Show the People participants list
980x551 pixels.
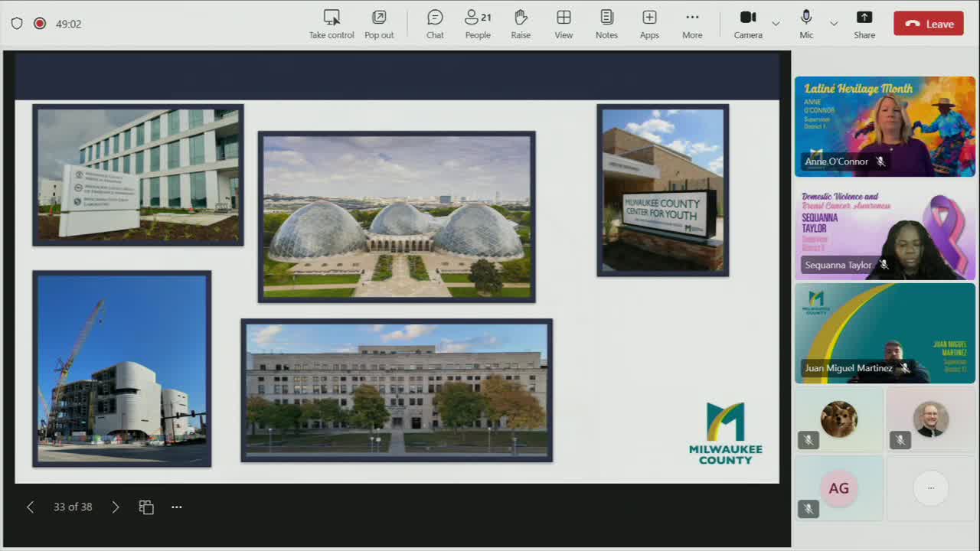tap(478, 24)
